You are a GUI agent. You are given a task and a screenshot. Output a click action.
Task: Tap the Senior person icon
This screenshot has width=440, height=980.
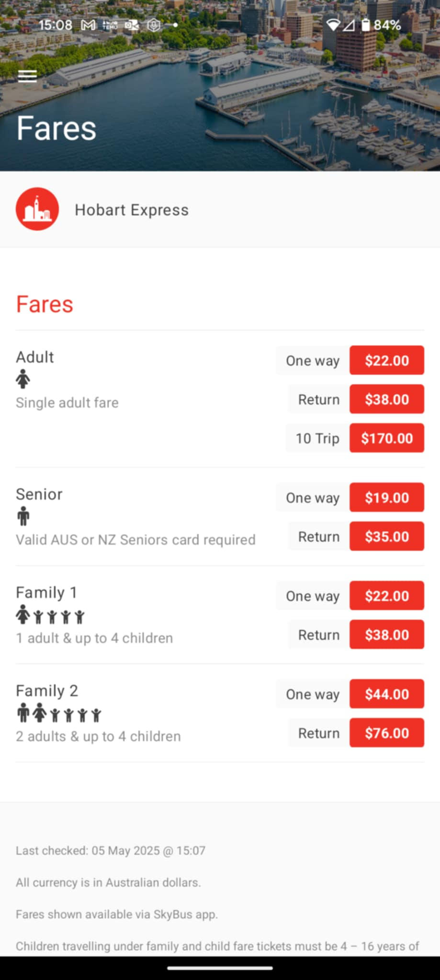pos(23,516)
